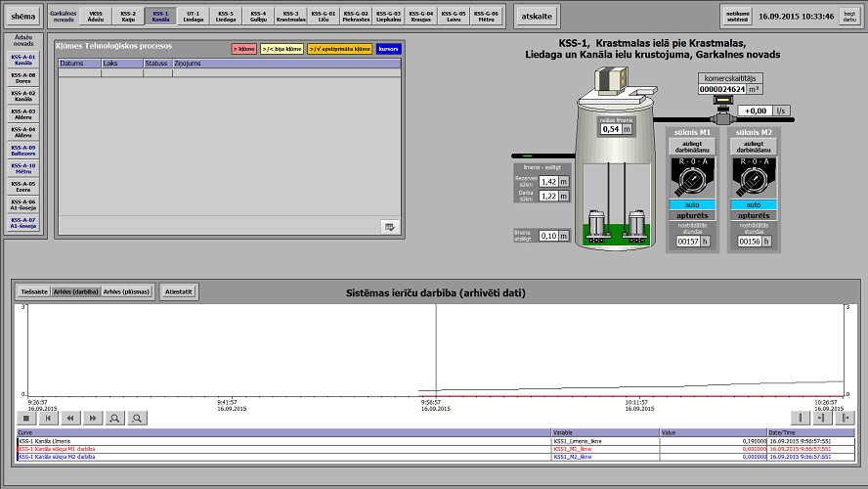Click the 'Atiestatīt' reset button
Viewport: 868px width, 489px height.
(x=181, y=291)
